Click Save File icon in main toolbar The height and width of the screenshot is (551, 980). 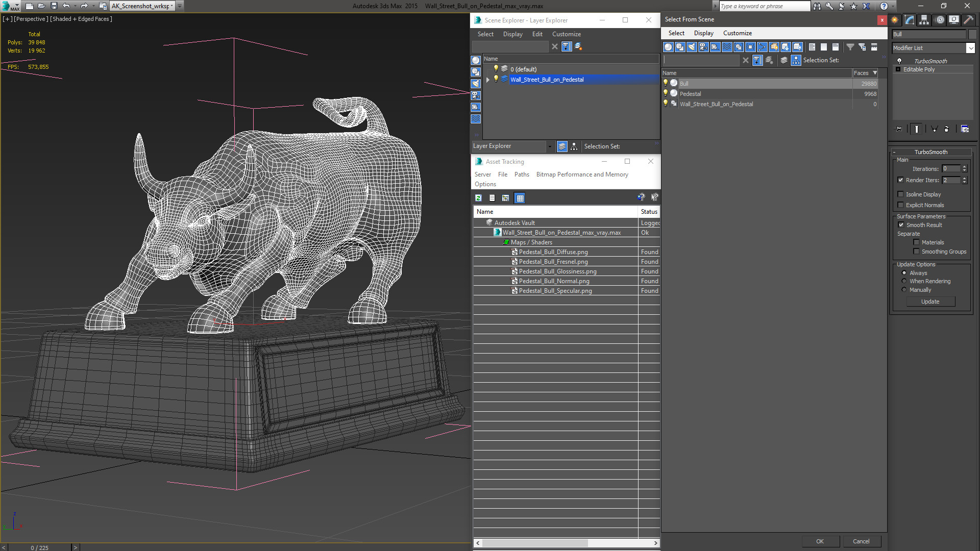click(x=54, y=6)
